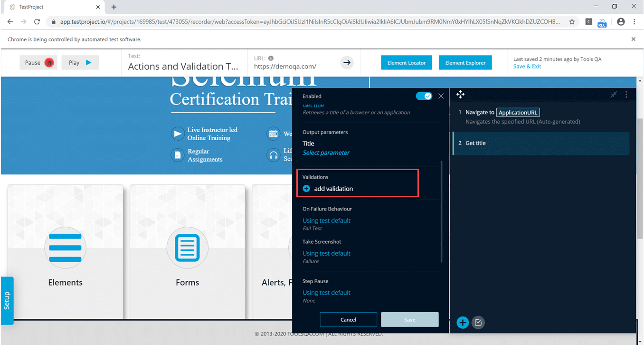Open Select parameter under Title

326,153
